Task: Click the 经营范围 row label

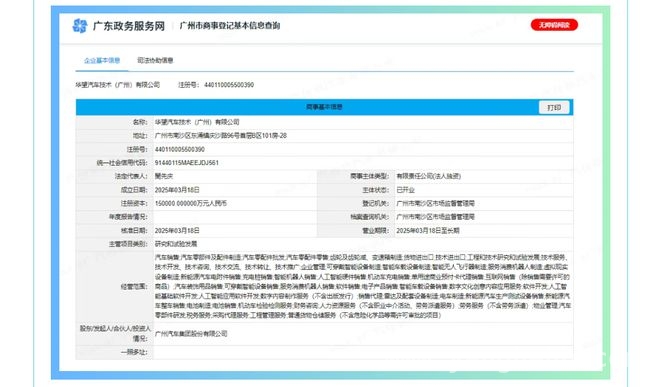Action: tap(134, 286)
